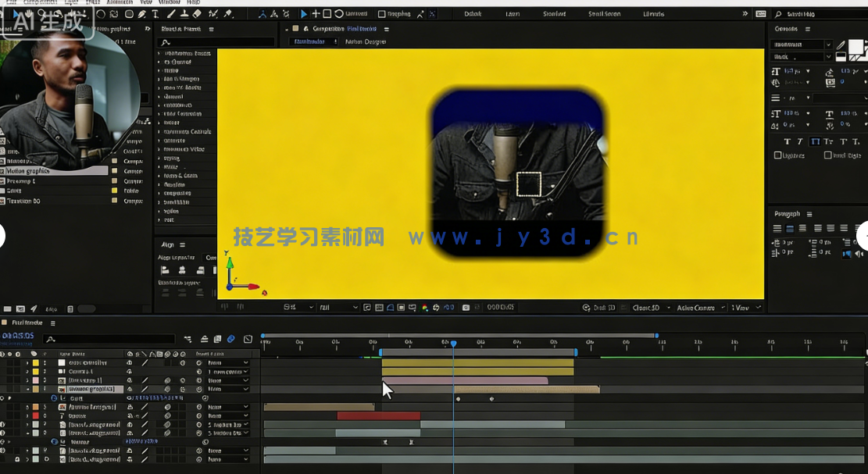Select the Pen tool from the toolbar
The image size is (868, 474).
tap(142, 13)
